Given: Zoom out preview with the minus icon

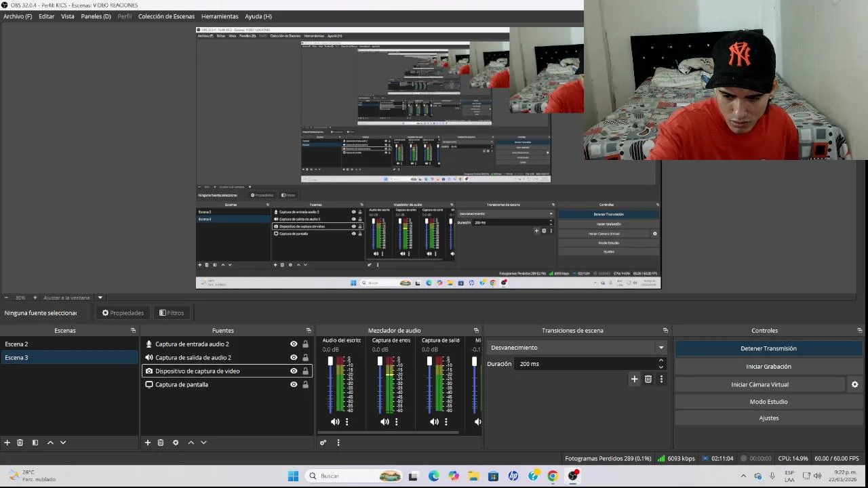Looking at the screenshot, I should 6,298.
